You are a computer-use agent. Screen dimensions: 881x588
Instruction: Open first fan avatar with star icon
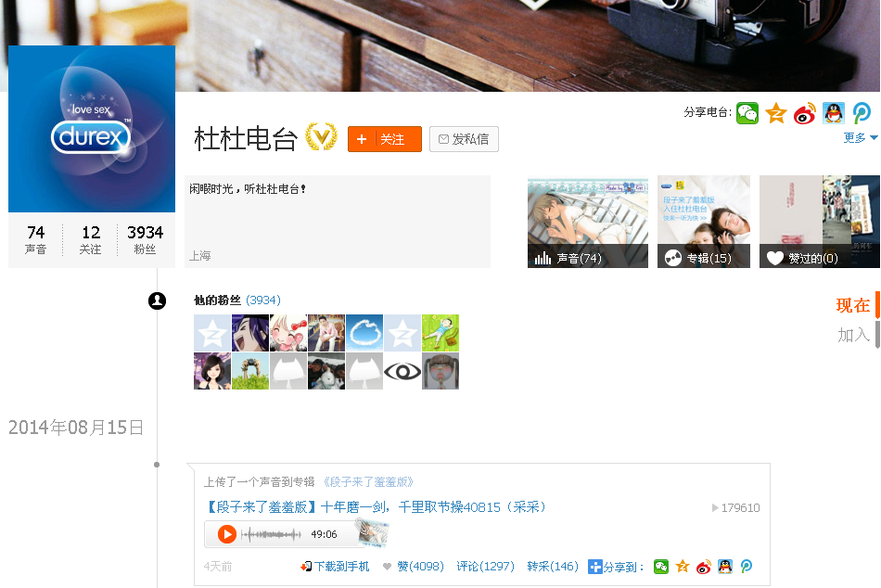point(212,333)
